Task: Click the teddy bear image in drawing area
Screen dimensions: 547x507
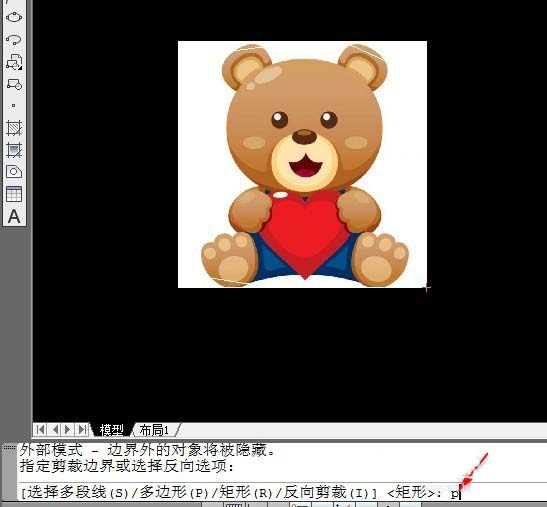Action: (x=302, y=164)
